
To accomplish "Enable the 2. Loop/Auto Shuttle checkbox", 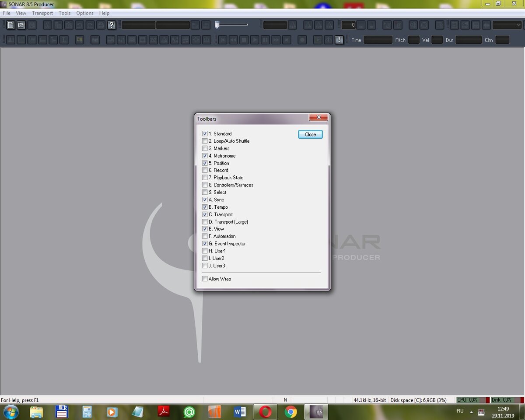I will point(205,141).
